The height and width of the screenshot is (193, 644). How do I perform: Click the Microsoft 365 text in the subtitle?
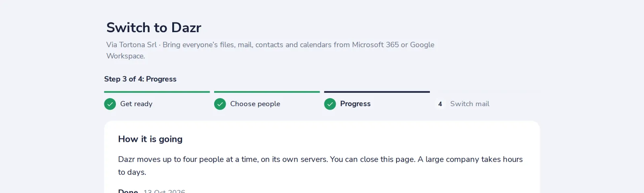point(376,45)
